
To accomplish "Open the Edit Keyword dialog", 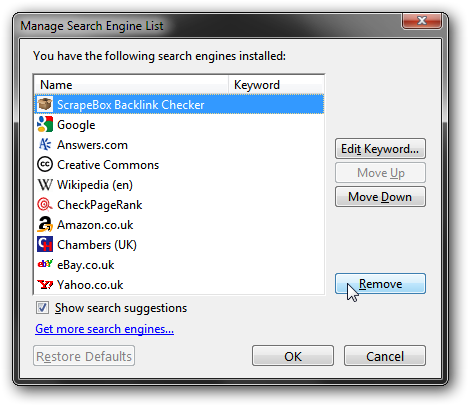I will (x=380, y=149).
